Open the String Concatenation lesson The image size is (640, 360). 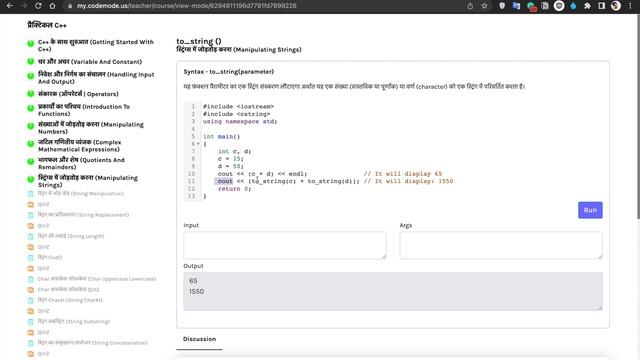93,342
